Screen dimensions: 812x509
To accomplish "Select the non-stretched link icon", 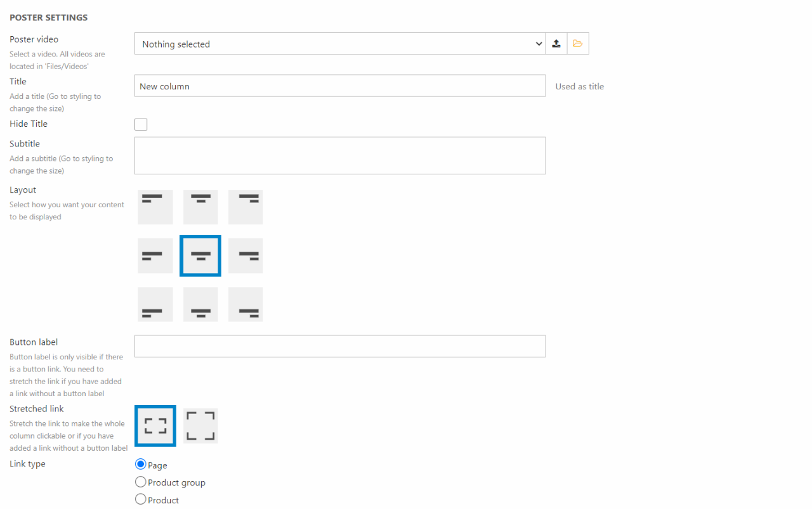I will tap(155, 426).
